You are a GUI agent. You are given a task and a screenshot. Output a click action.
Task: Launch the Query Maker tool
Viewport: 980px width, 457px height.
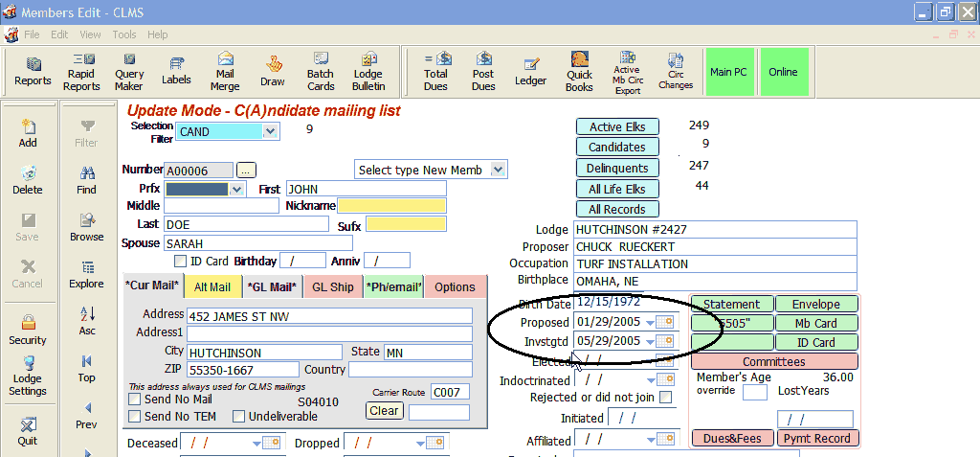click(x=129, y=71)
